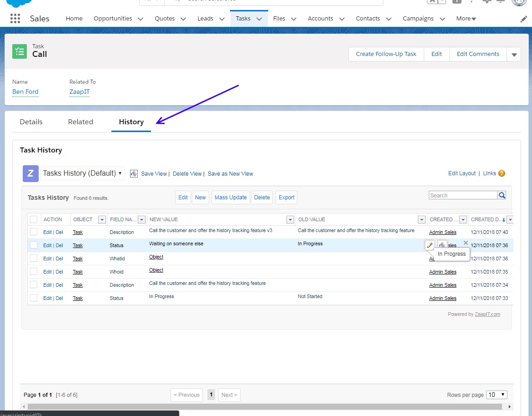Click the New button in Tasks History

pos(200,197)
